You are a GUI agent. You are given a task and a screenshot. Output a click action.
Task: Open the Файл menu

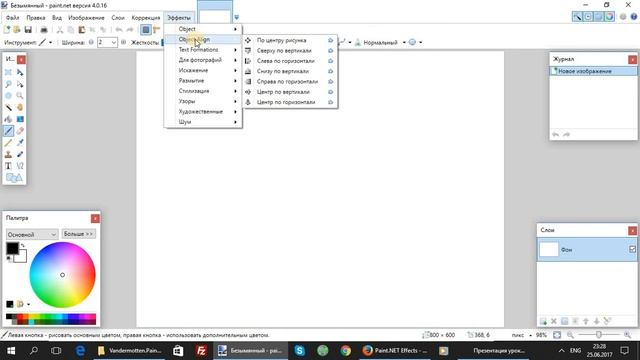click(12, 18)
